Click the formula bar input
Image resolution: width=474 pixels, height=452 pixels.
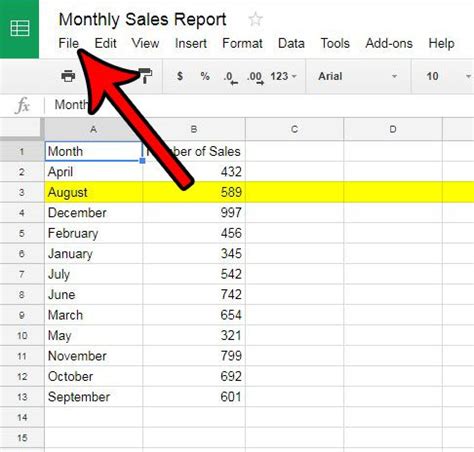tap(260, 105)
